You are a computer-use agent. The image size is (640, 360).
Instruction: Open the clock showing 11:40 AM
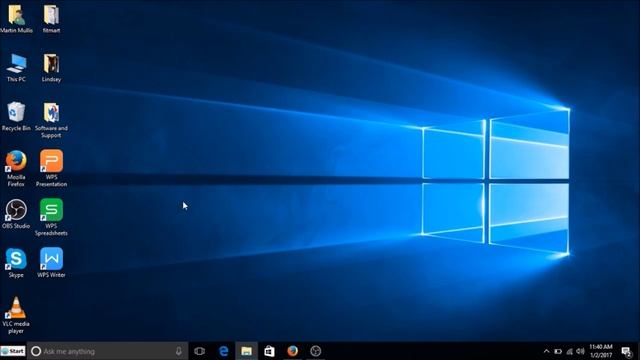[x=601, y=351]
